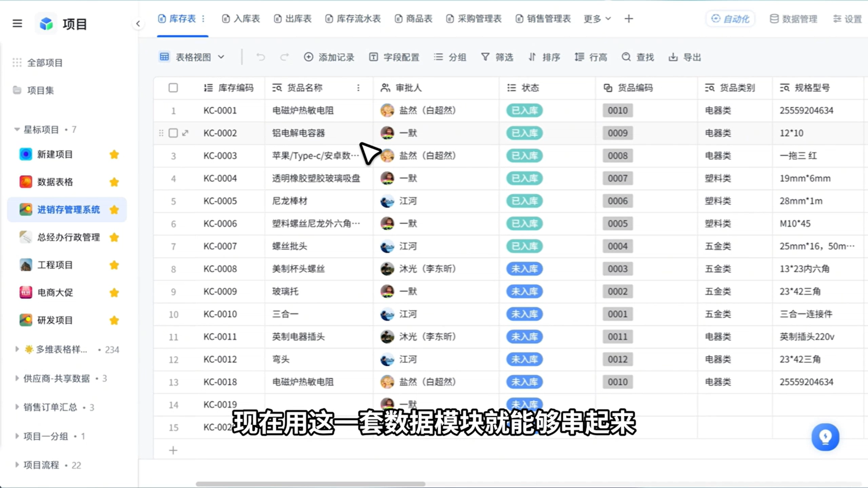This screenshot has width=868, height=488.
Task: Select the 英制插头220v cell
Action: point(817,337)
